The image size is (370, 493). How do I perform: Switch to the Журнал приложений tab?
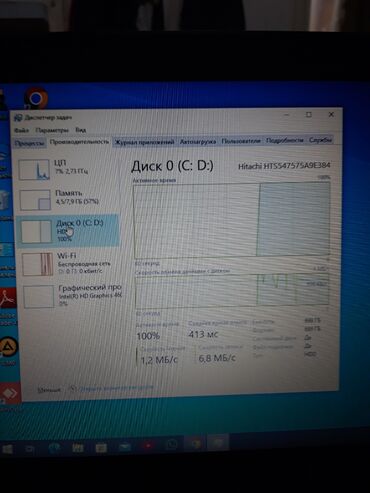pos(144,142)
